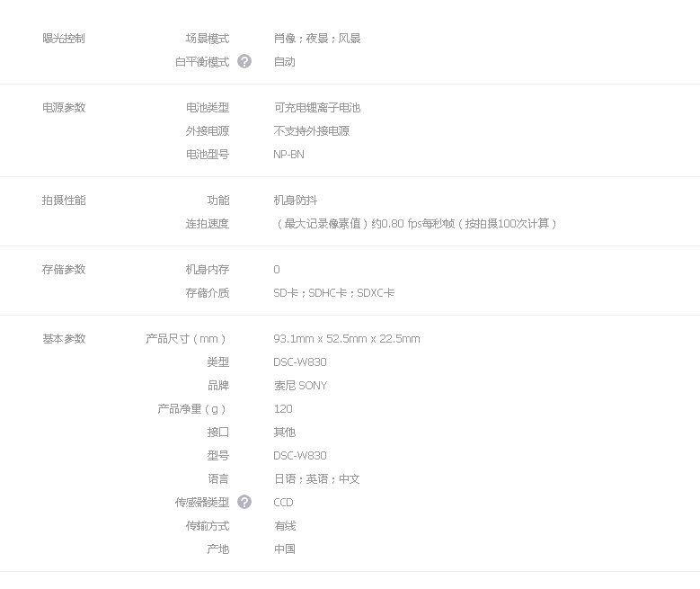This screenshot has width=700, height=589.
Task: Select the 机身防抖 function value
Action: (296, 201)
